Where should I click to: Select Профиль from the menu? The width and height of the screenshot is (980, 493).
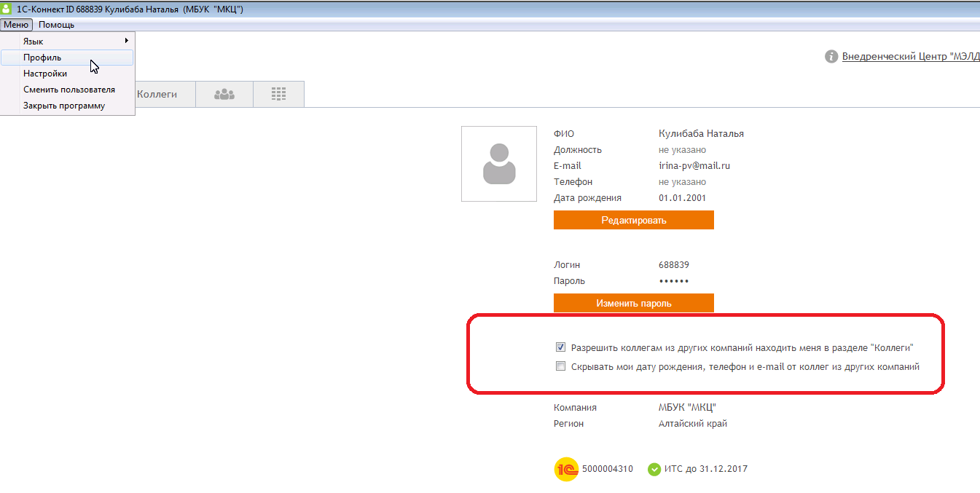pos(67,58)
